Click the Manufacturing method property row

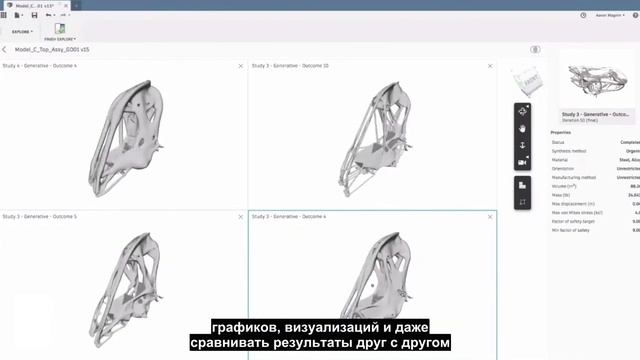[x=595, y=178]
